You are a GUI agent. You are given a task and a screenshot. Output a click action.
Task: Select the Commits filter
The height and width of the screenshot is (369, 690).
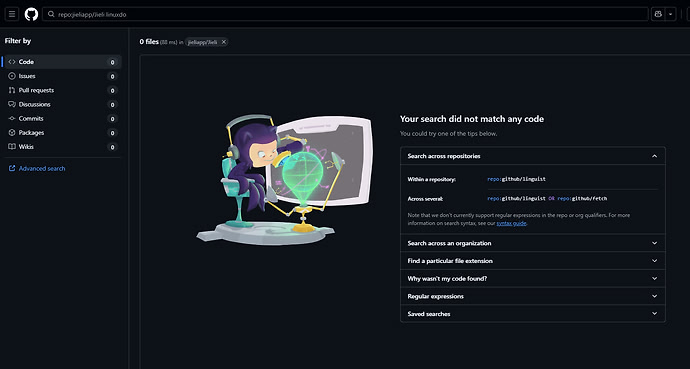coord(62,118)
